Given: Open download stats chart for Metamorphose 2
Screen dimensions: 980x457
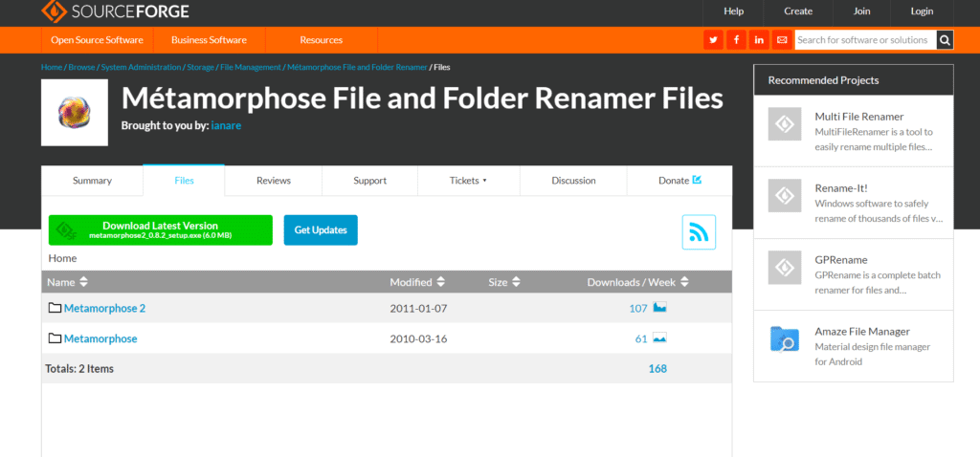Looking at the screenshot, I should tap(660, 307).
